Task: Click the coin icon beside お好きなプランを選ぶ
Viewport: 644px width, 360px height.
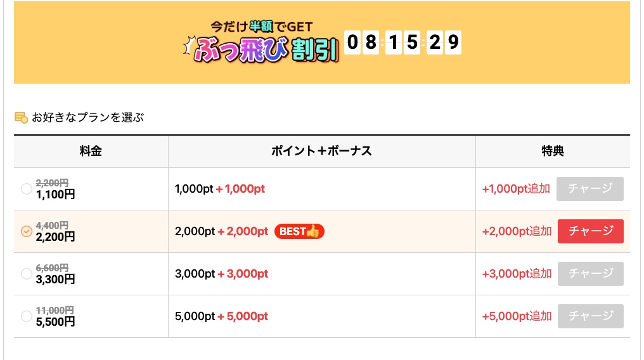Action: [x=21, y=117]
